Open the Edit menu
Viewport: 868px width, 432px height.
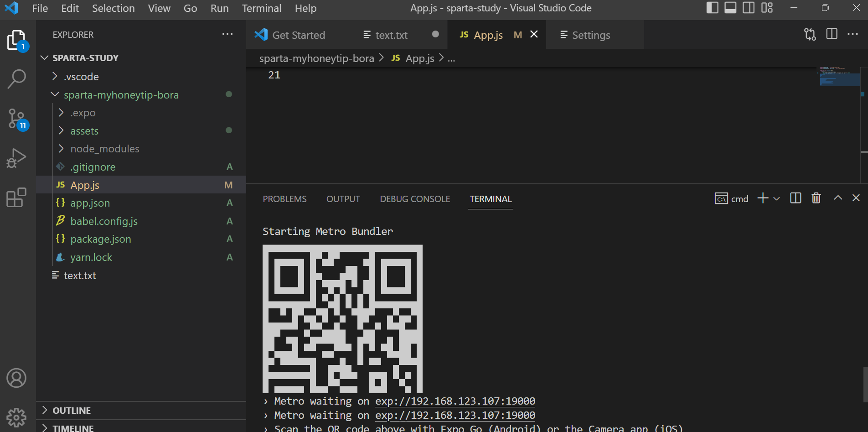tap(70, 8)
